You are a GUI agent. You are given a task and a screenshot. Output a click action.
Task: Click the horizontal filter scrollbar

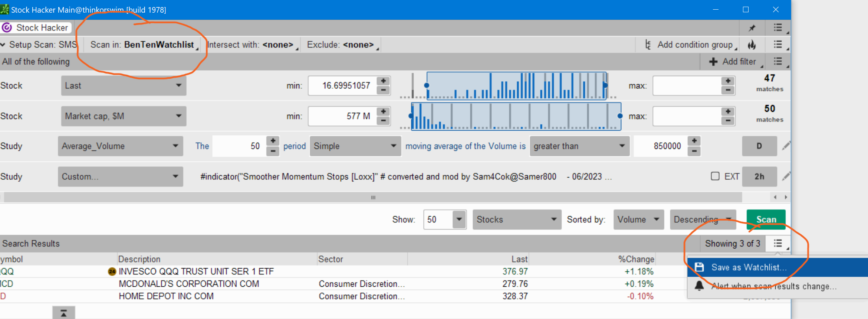[x=373, y=197]
